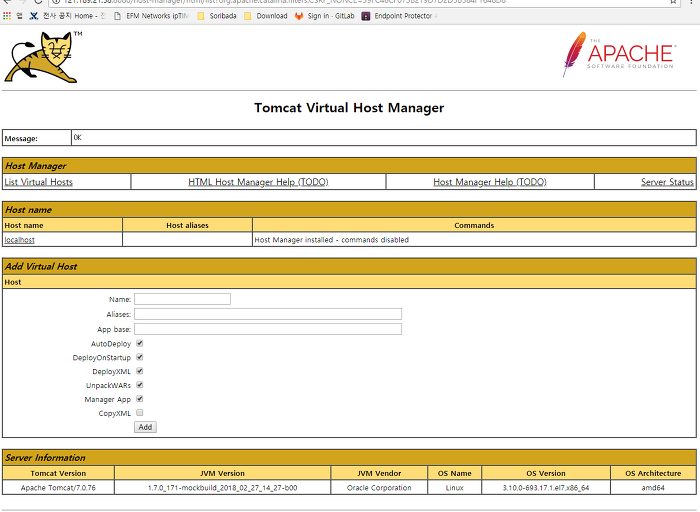This screenshot has width=700, height=512.
Task: Bookmark this page with star icon
Action: [673, 2]
